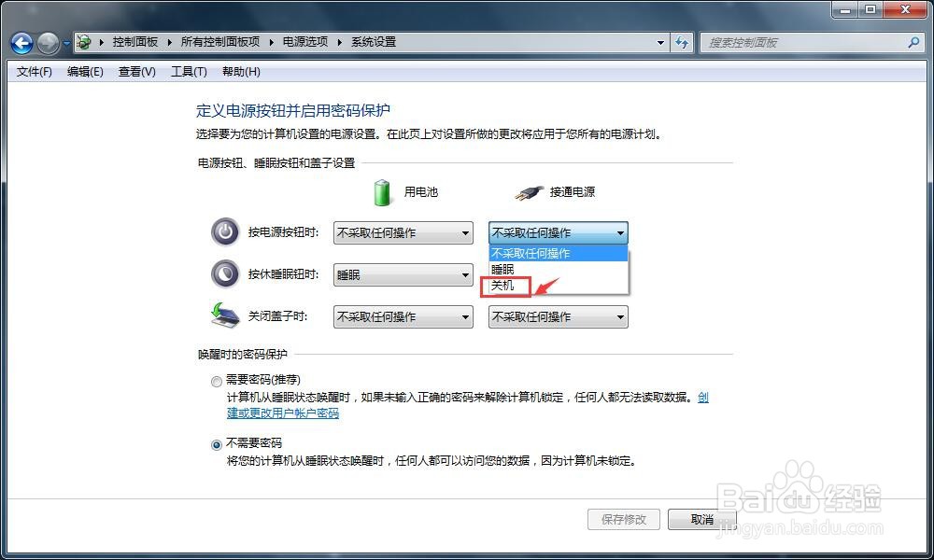Image resolution: width=934 pixels, height=560 pixels.
Task: Click the blue Back arrow button
Action: [22, 43]
